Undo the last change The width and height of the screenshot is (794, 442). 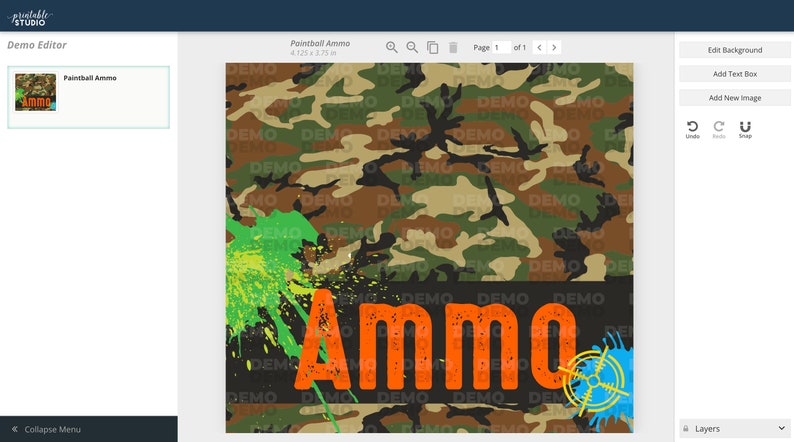click(692, 129)
